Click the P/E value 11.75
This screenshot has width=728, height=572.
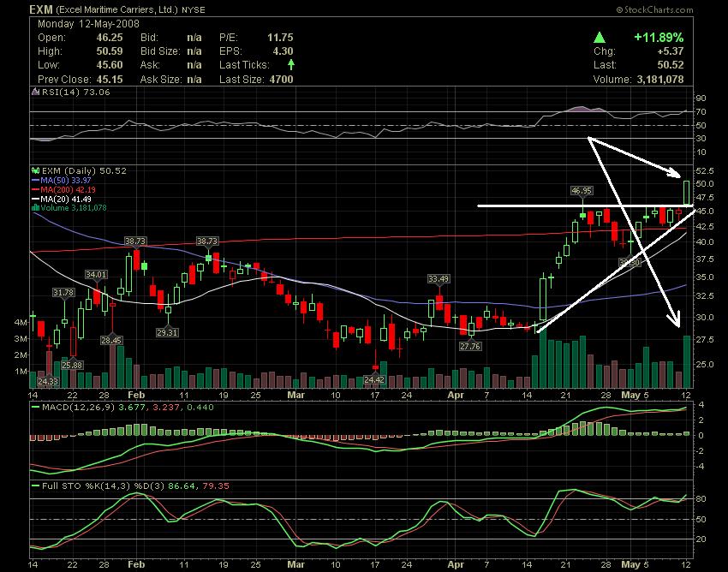tap(280, 38)
